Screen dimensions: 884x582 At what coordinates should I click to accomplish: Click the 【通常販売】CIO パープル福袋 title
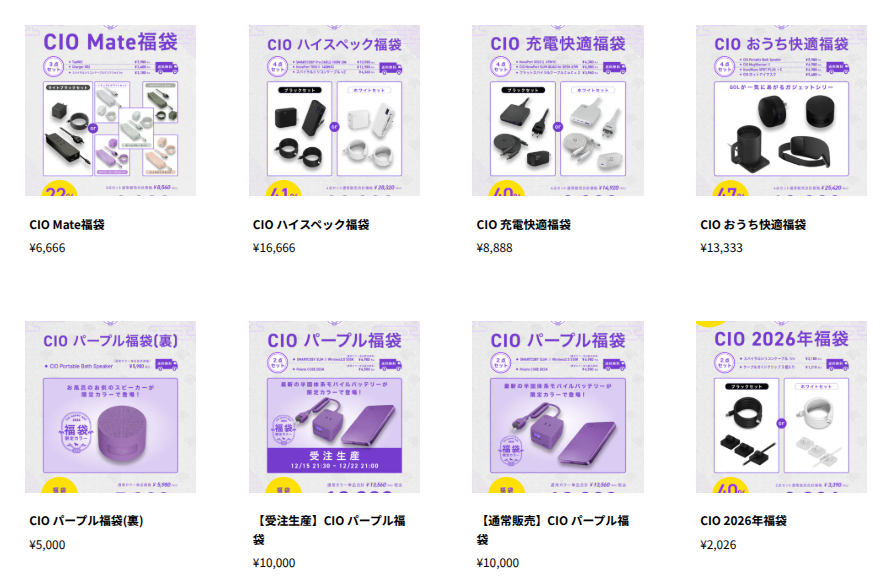[552, 530]
